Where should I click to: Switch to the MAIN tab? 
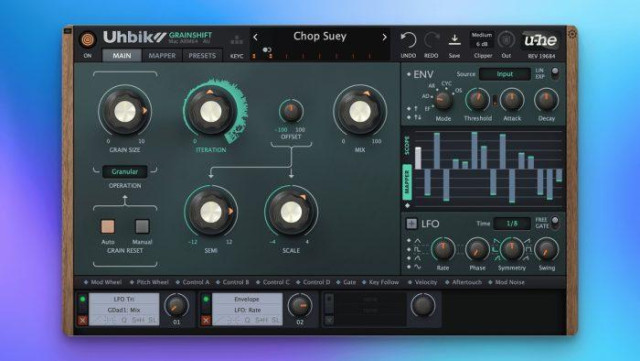click(122, 56)
